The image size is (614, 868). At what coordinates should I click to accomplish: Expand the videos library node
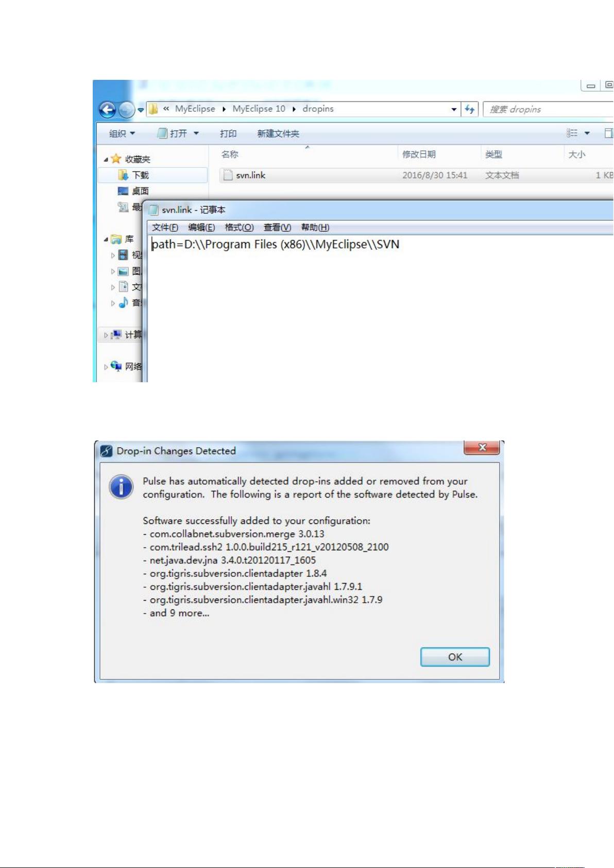click(113, 255)
